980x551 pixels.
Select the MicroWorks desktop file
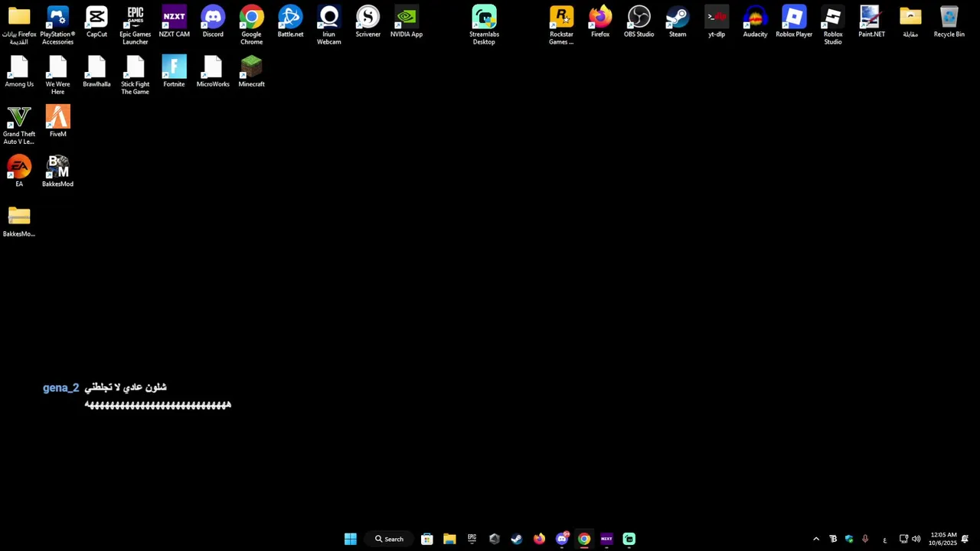213,71
